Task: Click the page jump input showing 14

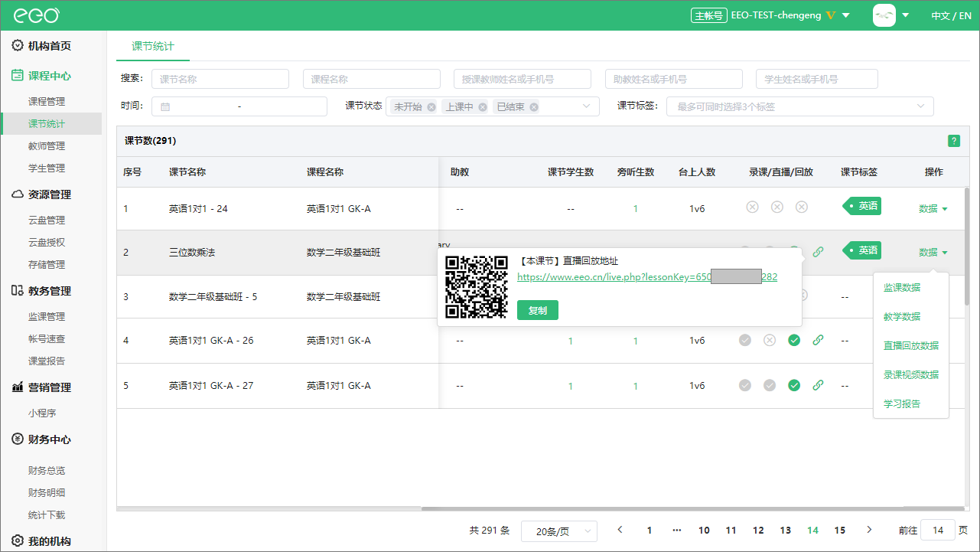Action: pyautogui.click(x=938, y=531)
